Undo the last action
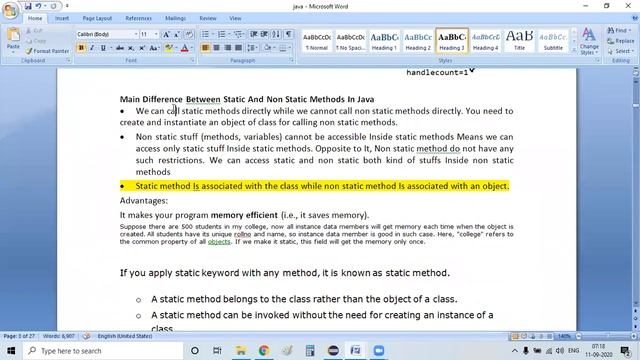Screen dimensions: 640x360 [38, 6]
